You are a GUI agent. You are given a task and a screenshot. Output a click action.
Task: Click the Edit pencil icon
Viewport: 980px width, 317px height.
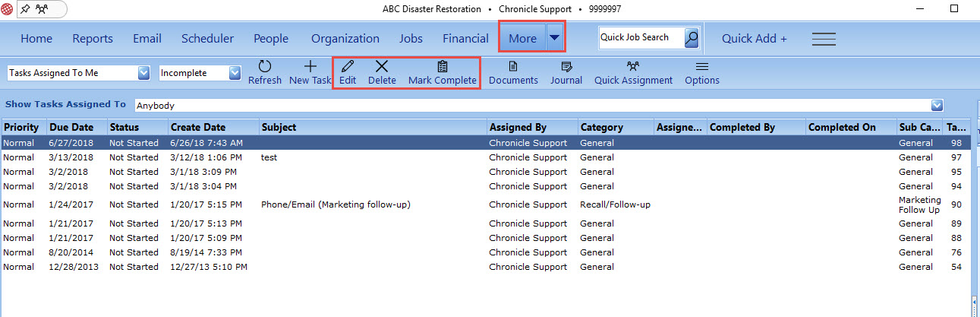tap(348, 67)
